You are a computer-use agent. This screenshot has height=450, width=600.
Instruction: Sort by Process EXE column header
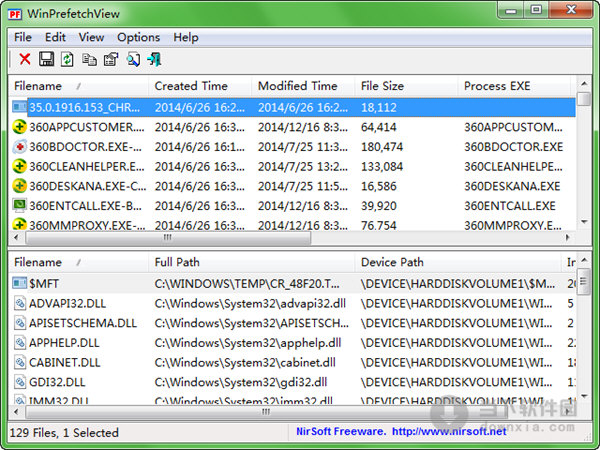514,86
